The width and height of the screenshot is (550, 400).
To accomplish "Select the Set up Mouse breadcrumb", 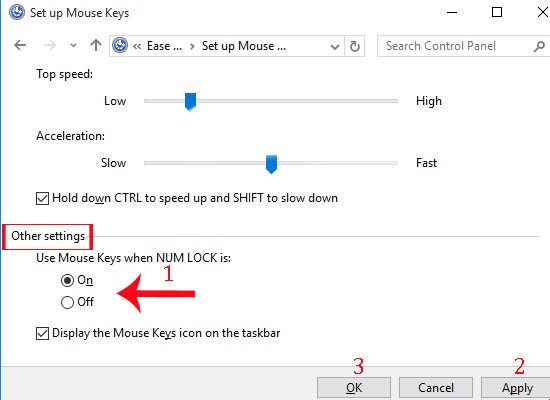I will (x=244, y=46).
